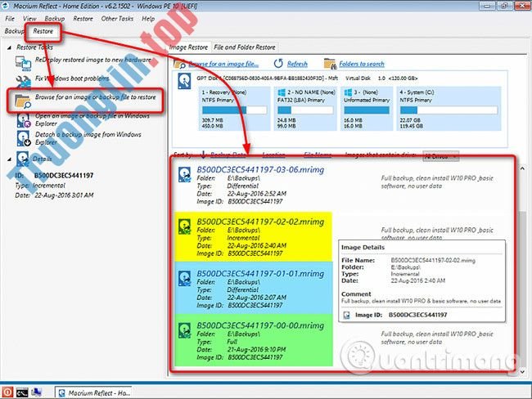Select the File and Folder Restore tab
Image resolution: width=532 pixels, height=399 pixels.
tap(244, 47)
